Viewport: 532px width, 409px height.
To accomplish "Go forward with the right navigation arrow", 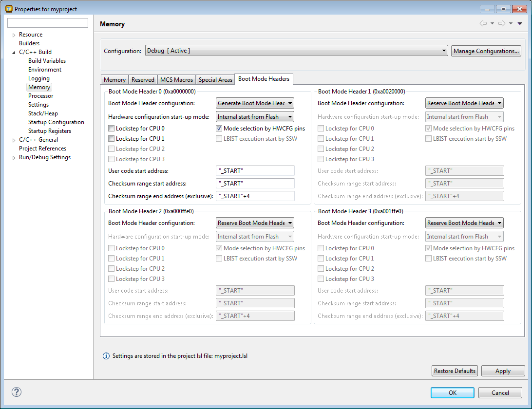I will [x=501, y=23].
